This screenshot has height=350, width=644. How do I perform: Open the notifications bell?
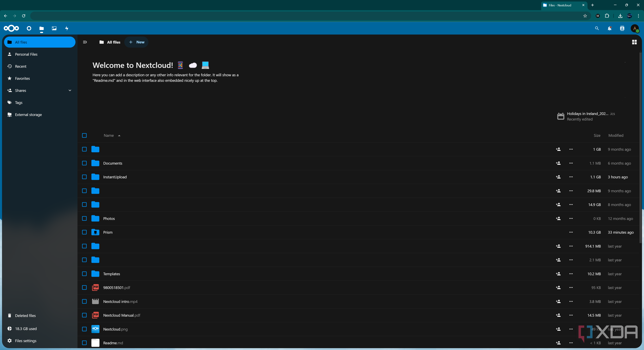coord(609,28)
